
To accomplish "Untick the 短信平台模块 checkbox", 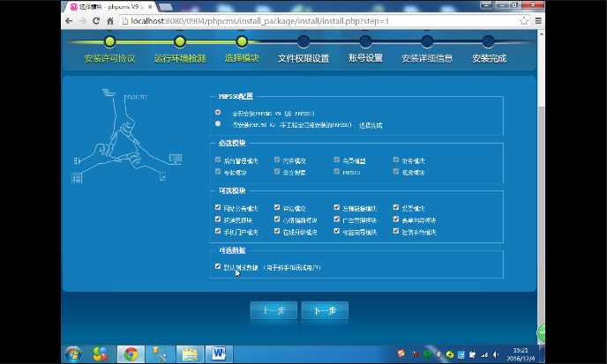I will 396,231.
